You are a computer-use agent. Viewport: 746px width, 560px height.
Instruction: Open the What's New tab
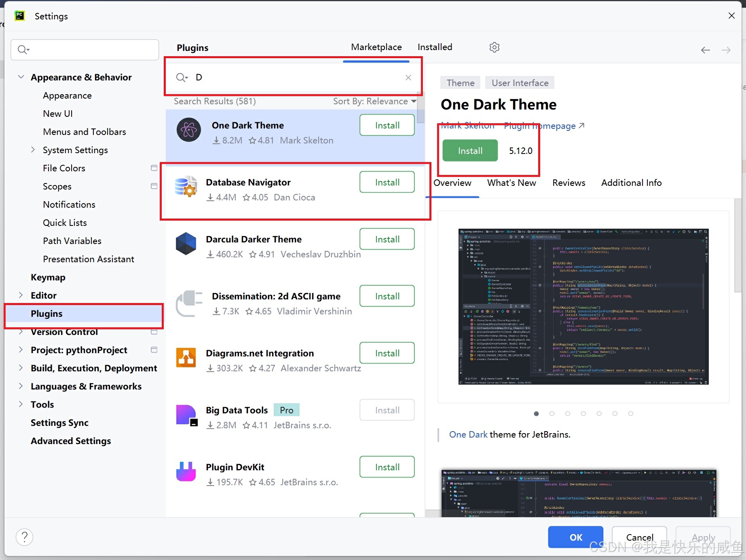point(511,183)
